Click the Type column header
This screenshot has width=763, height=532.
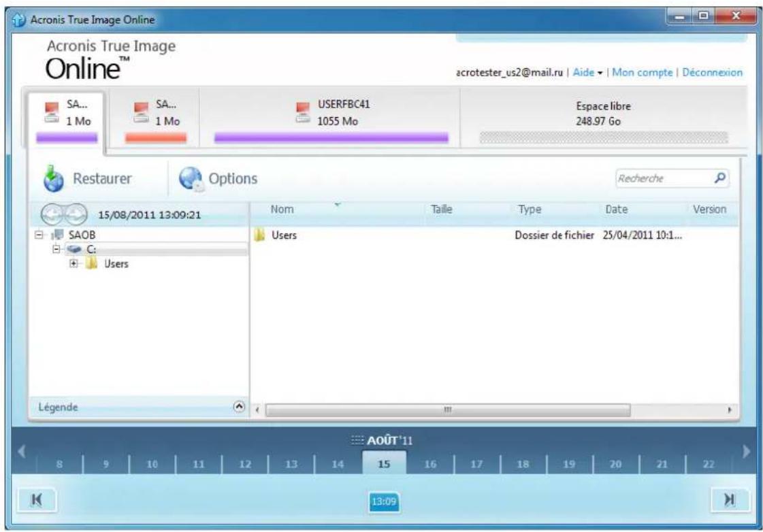tap(530, 210)
